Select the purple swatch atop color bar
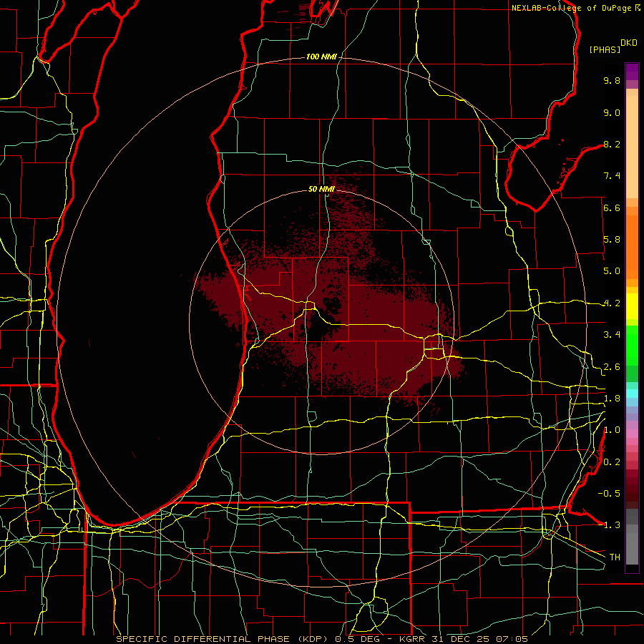The image size is (644, 644). pos(632,72)
